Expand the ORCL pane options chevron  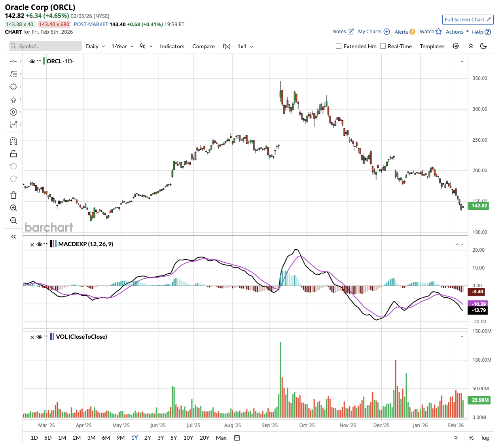tap(462, 61)
